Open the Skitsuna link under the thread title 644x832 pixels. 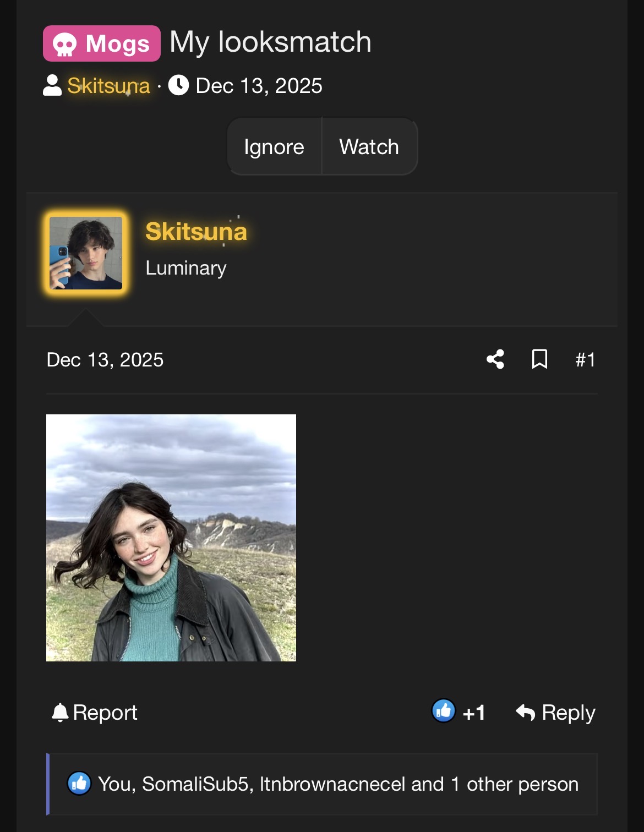tap(108, 86)
